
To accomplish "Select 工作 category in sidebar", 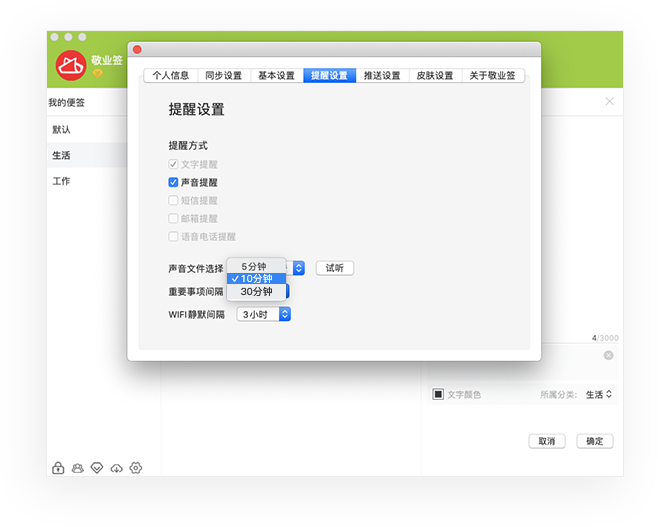I will tap(62, 181).
